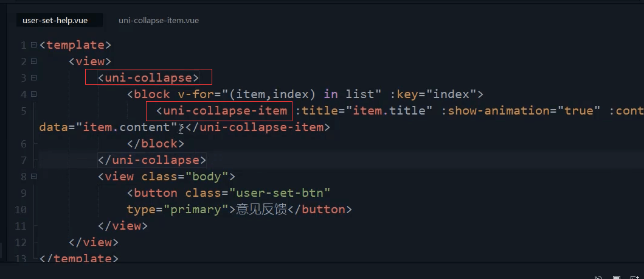The height and width of the screenshot is (279, 644).
Task: Click the "item.title" attribute value
Action: 390,111
